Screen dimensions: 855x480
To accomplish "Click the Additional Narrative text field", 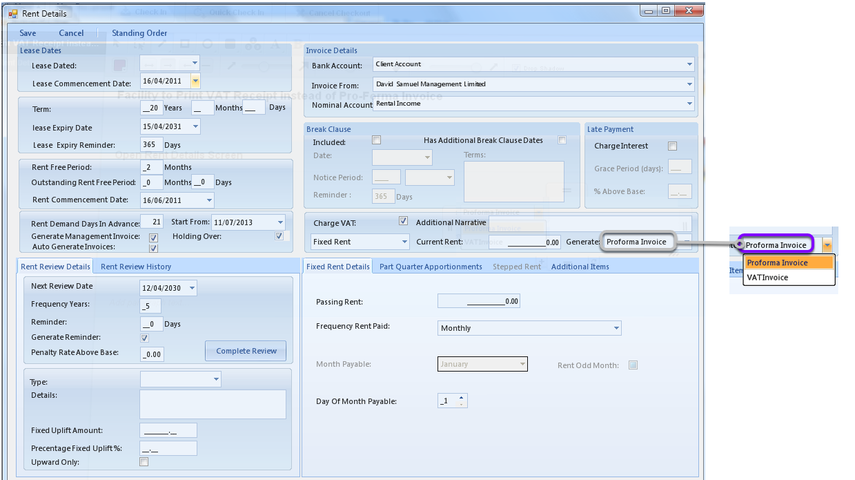I will [x=590, y=223].
